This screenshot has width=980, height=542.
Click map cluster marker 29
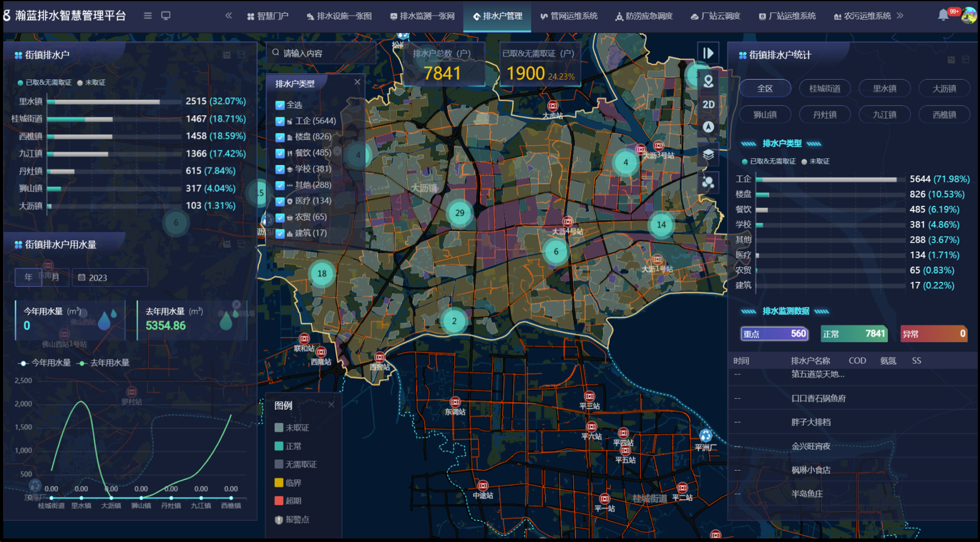pos(460,213)
